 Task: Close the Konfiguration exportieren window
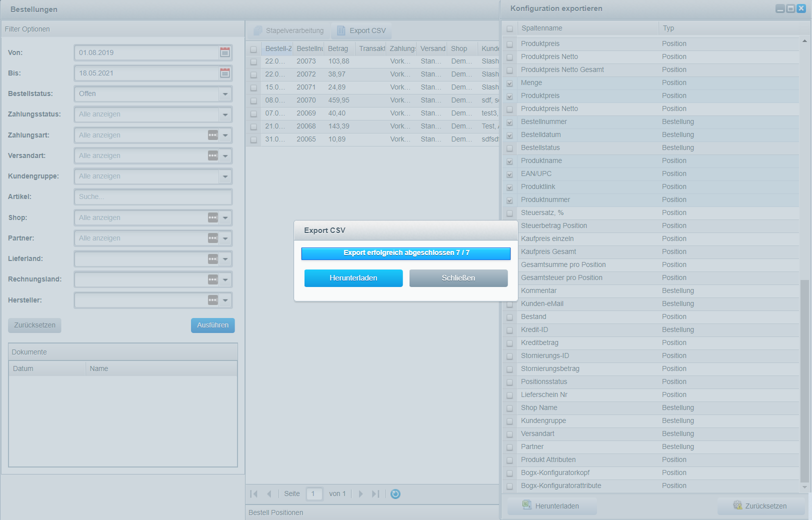pos(801,8)
